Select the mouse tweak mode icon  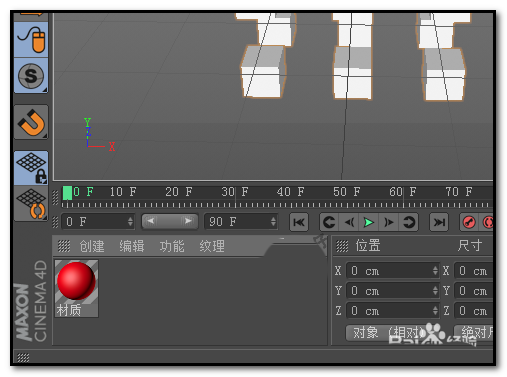(31, 39)
